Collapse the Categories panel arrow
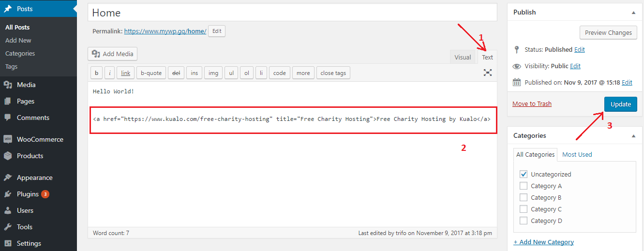 [633, 136]
